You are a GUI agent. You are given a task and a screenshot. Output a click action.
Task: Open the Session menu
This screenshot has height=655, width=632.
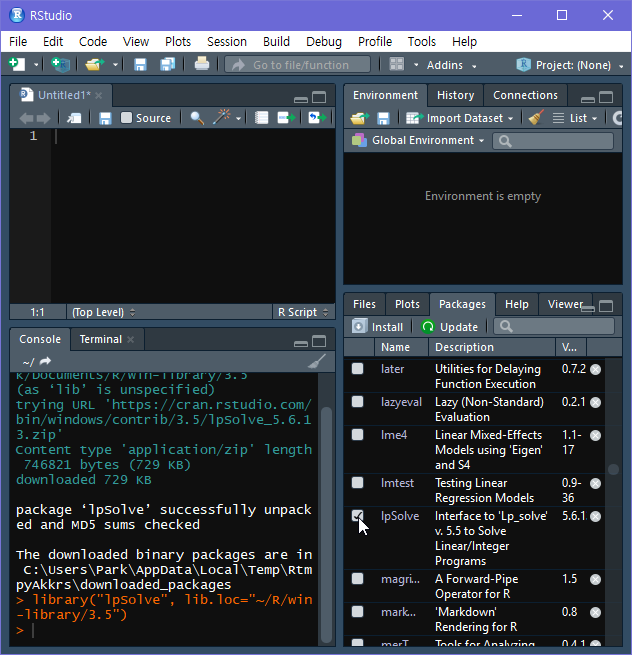(226, 41)
